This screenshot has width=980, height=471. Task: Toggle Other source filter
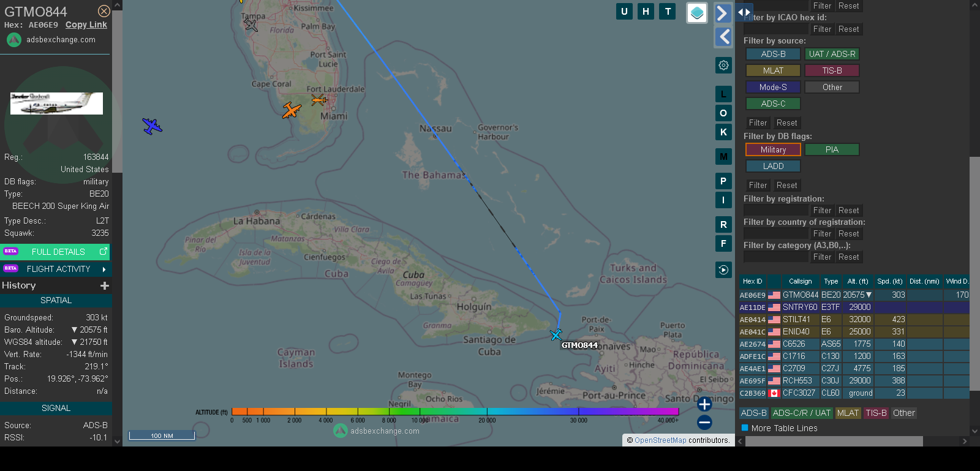click(x=832, y=87)
